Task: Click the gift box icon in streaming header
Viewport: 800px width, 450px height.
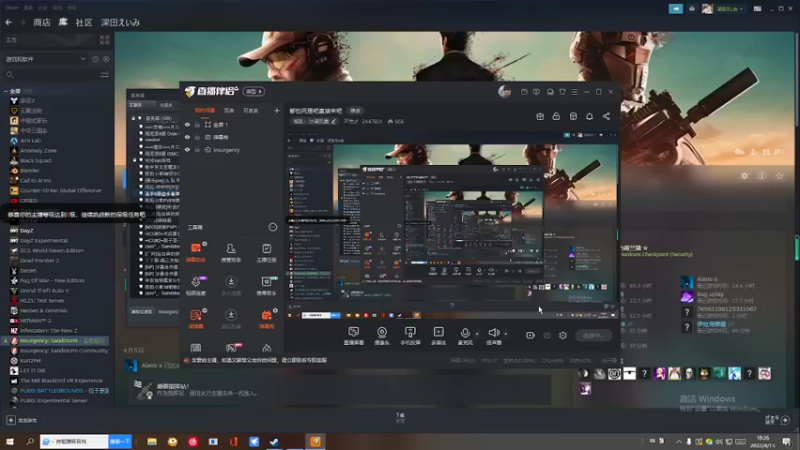Action: pyautogui.click(x=540, y=116)
